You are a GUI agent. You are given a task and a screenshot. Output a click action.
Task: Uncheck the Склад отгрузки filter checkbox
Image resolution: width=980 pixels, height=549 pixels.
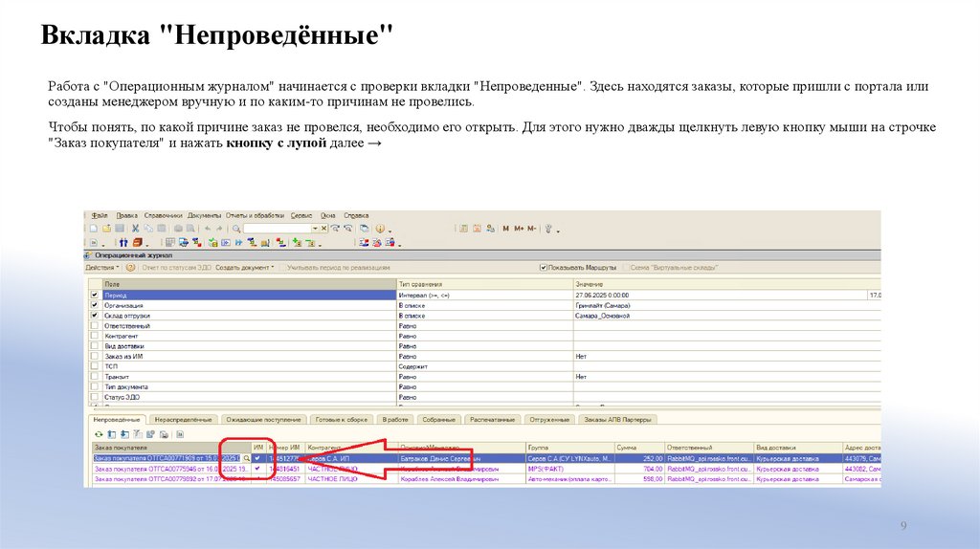[95, 316]
